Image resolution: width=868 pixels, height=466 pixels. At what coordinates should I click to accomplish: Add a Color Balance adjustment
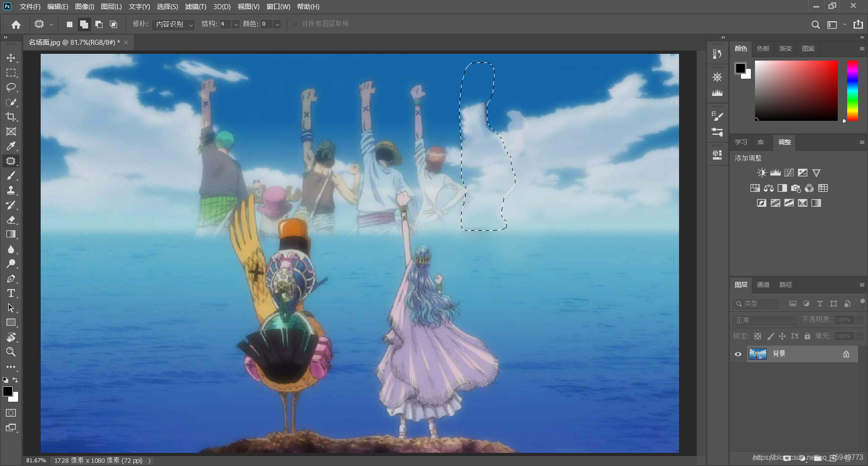[x=769, y=188]
